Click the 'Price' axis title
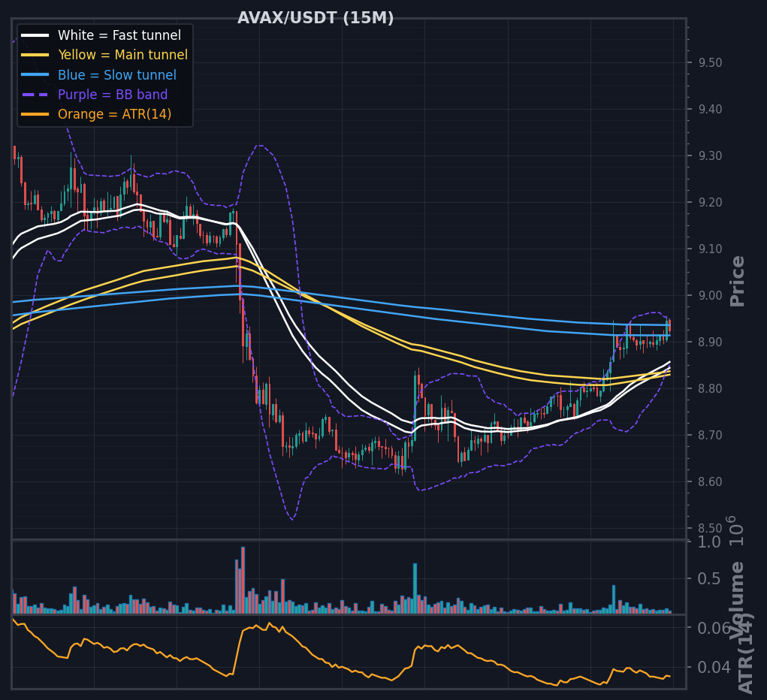The image size is (767, 700). 737,281
